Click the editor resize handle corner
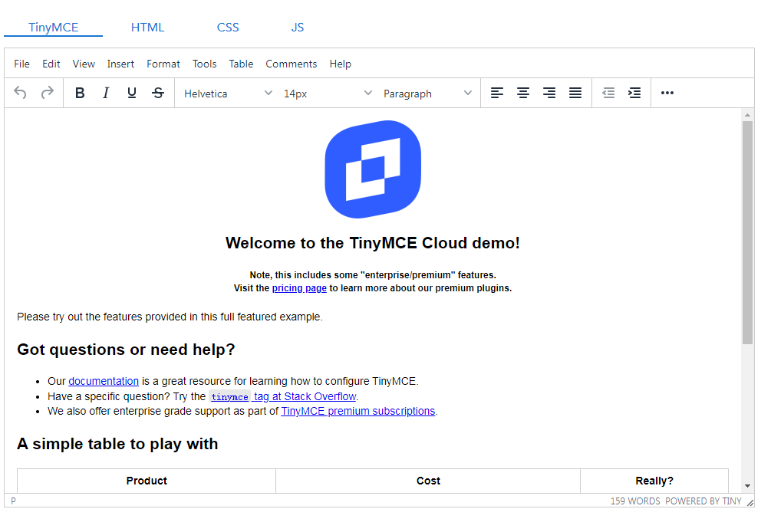Screen dimensions: 761x532 750,502
